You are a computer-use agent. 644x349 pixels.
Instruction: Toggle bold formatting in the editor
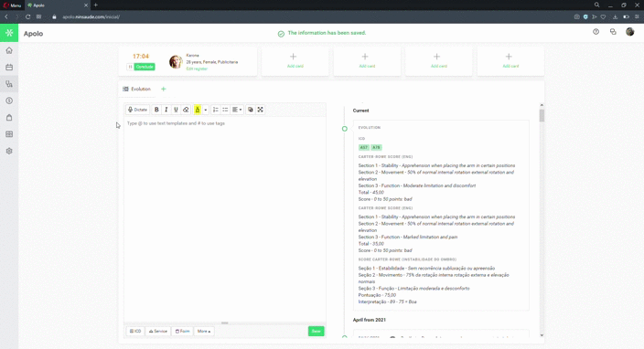pos(156,110)
